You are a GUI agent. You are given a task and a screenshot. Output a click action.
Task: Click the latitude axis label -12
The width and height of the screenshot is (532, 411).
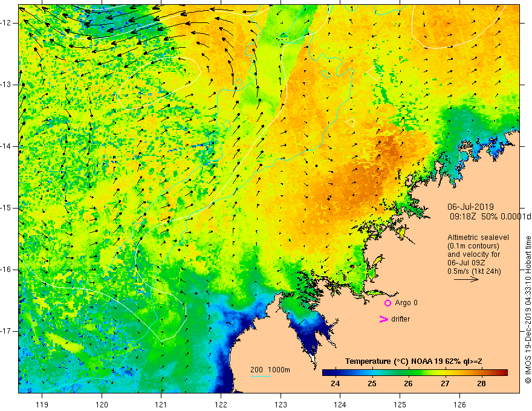point(6,23)
